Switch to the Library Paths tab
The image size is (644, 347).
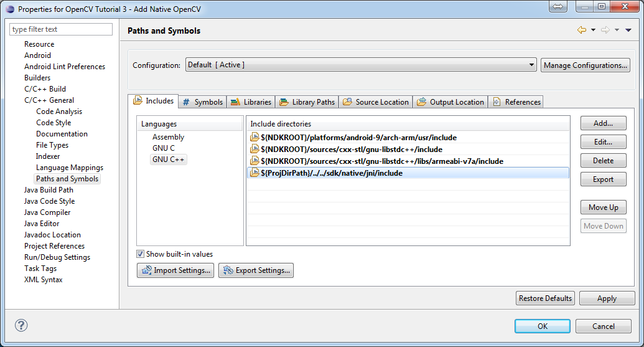[x=307, y=102]
